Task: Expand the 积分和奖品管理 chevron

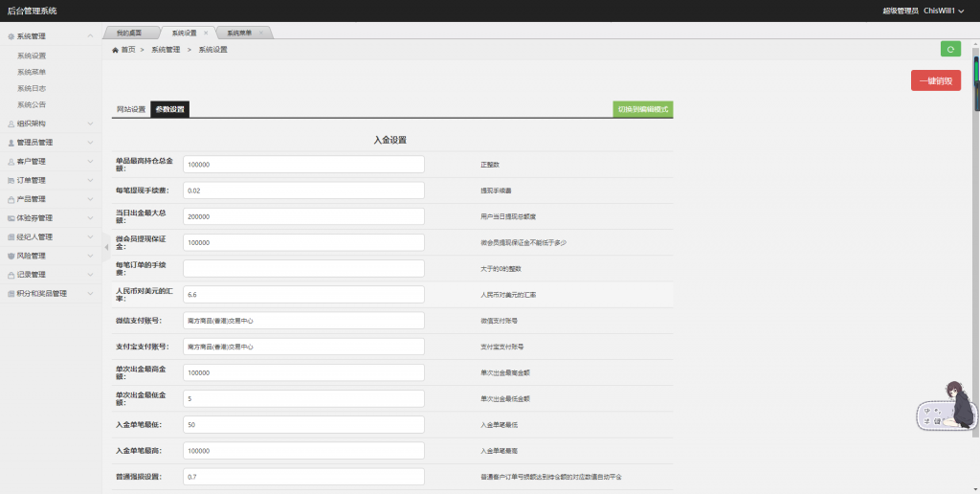Action: (x=90, y=294)
